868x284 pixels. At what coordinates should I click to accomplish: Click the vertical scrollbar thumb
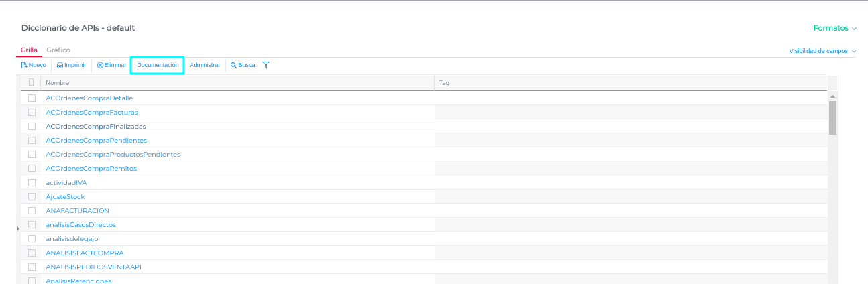coord(832,117)
